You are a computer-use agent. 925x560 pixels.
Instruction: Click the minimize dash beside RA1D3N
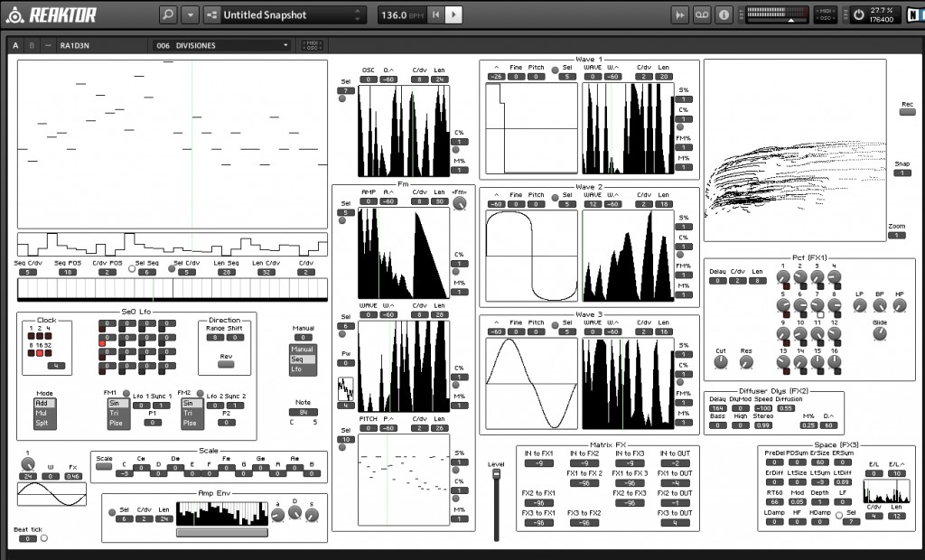[48, 45]
